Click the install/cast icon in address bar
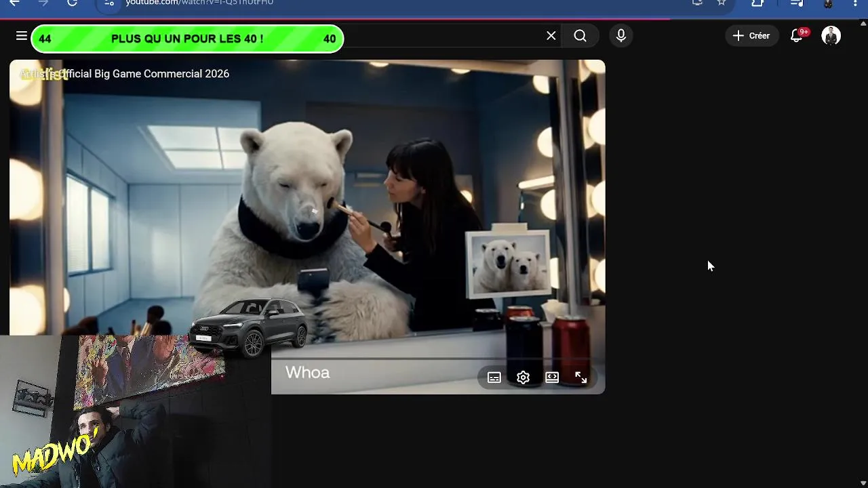 (697, 3)
